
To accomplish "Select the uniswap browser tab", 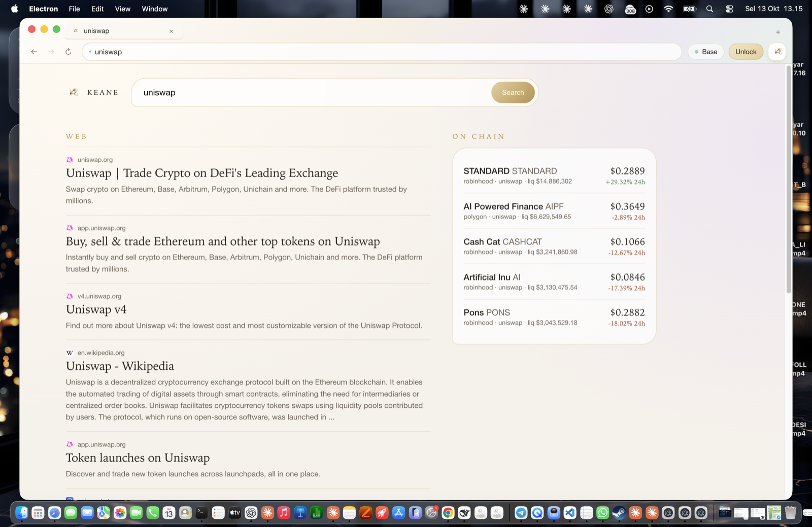I will 123,31.
